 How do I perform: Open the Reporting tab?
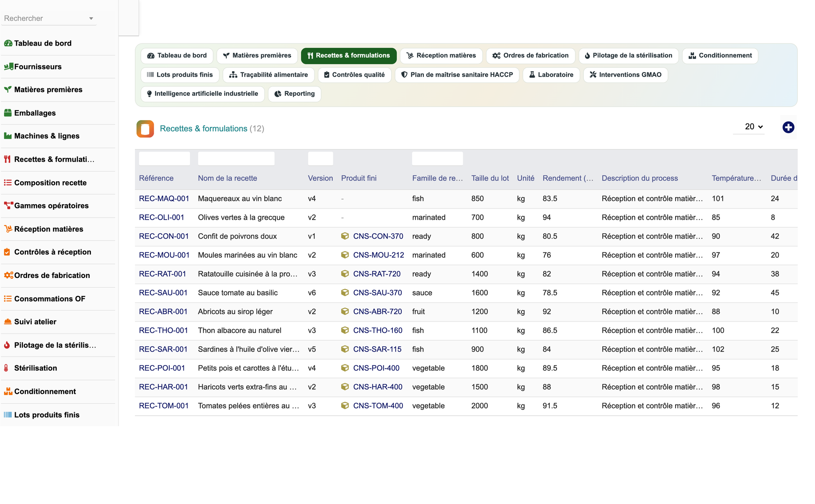(x=294, y=94)
